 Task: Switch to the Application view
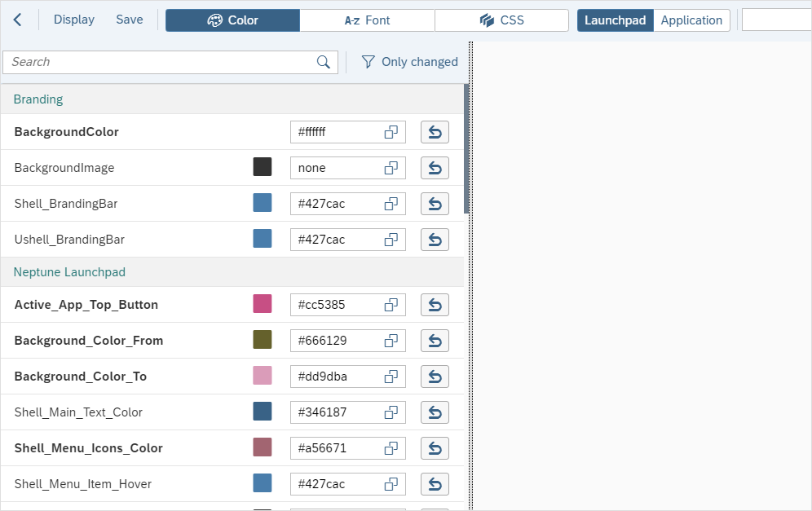[691, 20]
